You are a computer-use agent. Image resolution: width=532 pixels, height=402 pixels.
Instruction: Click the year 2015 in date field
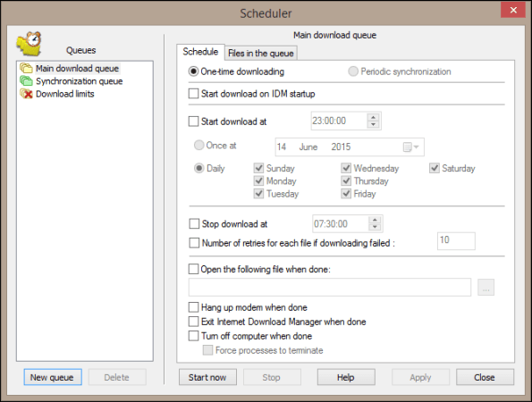[x=341, y=147]
